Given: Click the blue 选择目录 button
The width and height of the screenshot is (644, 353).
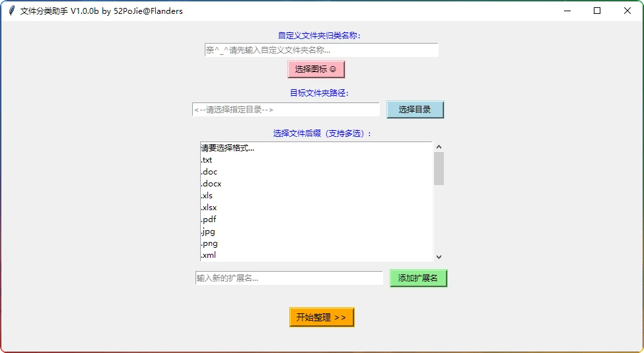Looking at the screenshot, I should click(x=415, y=110).
